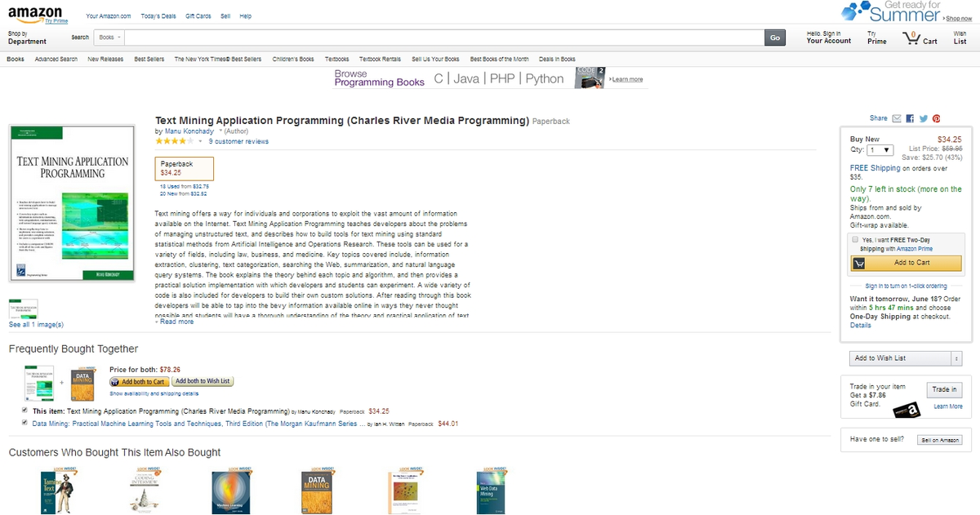Image resolution: width=980 pixels, height=515 pixels.
Task: Open the Try Prime menu in header
Action: 877,38
